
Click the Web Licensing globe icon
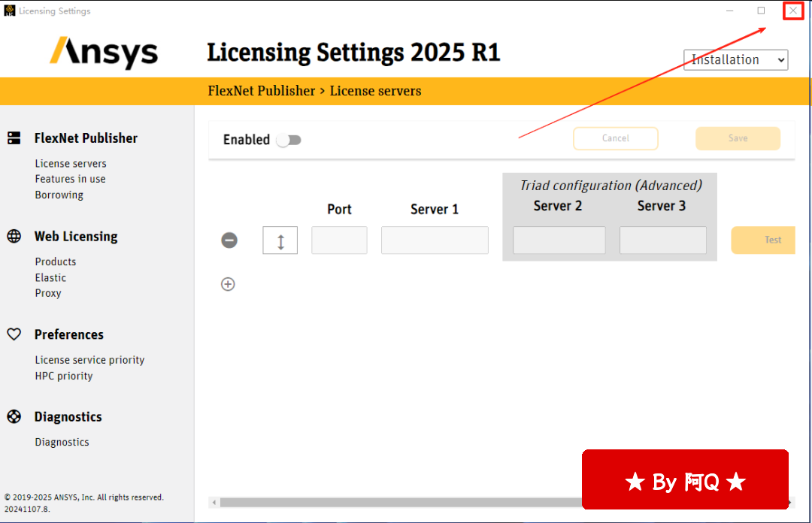click(14, 236)
